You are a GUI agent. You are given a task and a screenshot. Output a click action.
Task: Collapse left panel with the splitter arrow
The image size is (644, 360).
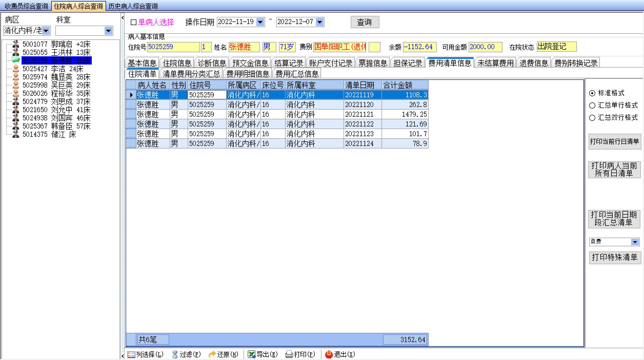[x=123, y=18]
